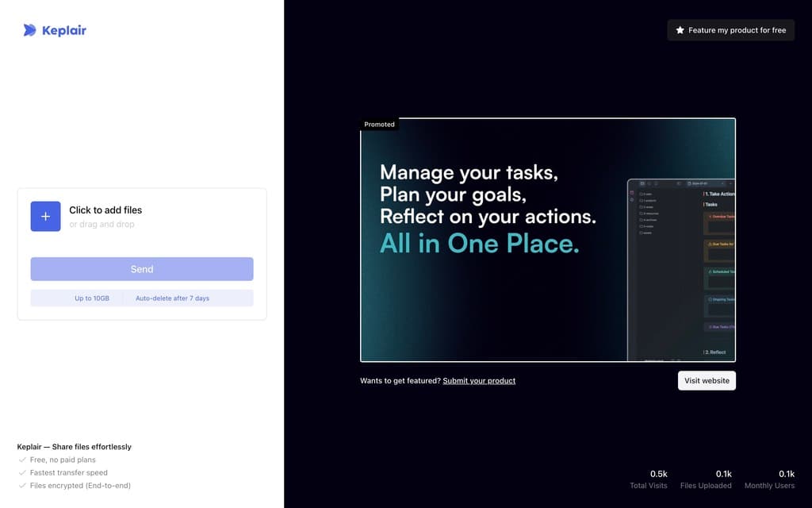Screen dimensions: 812x508
Task: Click the Visit website button
Action: 707,380
